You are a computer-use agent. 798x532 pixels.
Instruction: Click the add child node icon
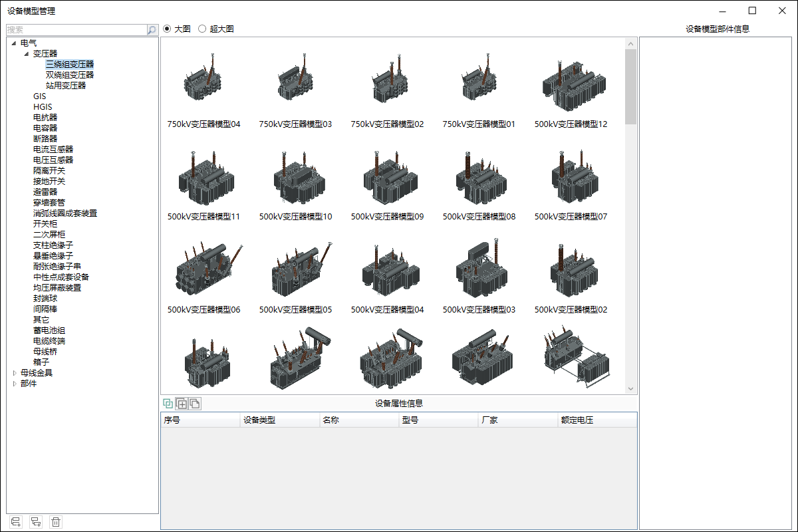[x=36, y=523]
